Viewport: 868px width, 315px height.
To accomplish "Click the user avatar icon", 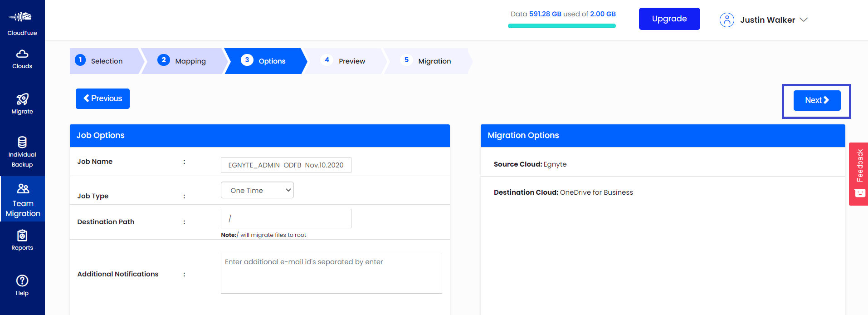I will click(727, 20).
